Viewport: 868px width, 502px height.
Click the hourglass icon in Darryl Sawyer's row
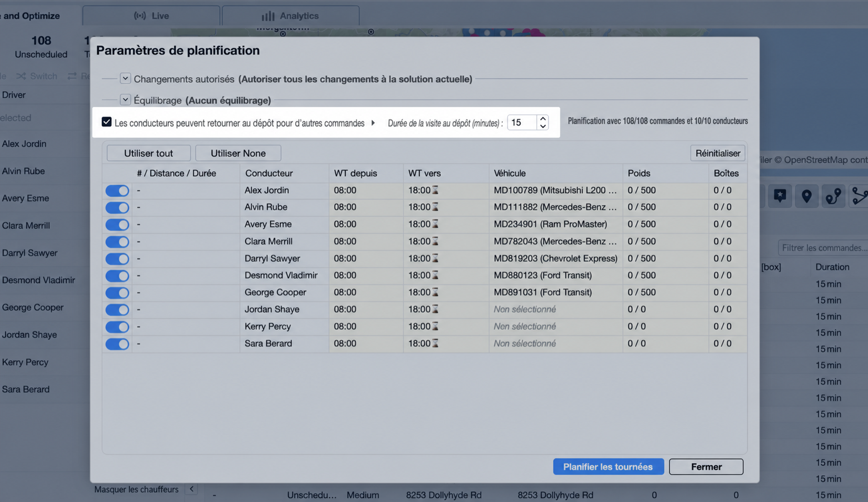click(x=435, y=258)
